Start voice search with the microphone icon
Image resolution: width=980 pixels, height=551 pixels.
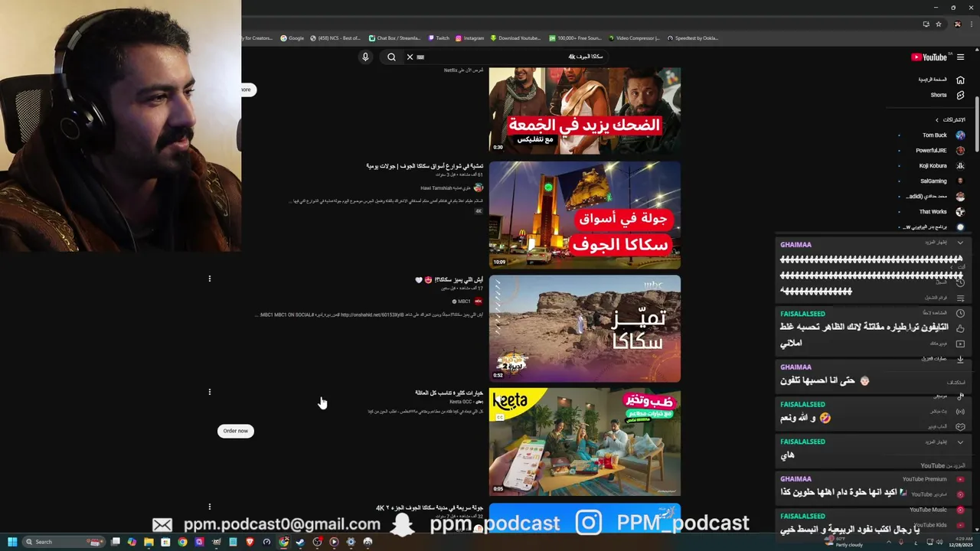(x=365, y=57)
